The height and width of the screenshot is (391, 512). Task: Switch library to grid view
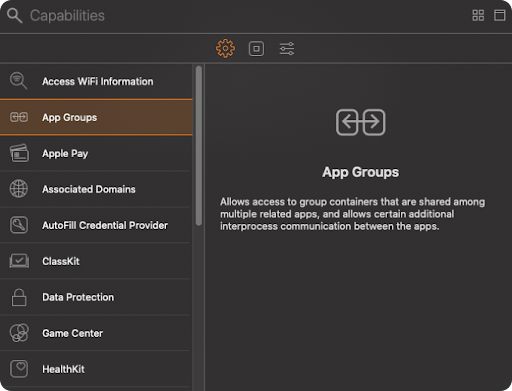click(478, 15)
